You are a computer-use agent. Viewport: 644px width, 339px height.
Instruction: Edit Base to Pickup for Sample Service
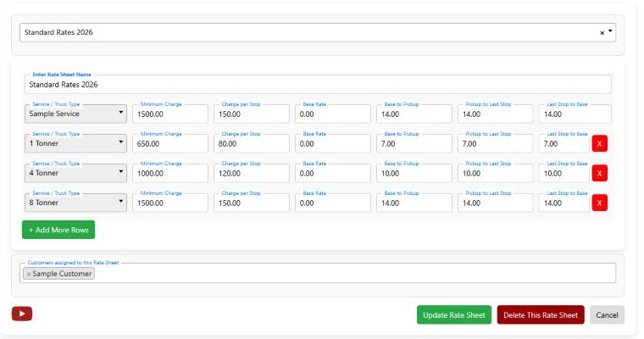(x=414, y=114)
